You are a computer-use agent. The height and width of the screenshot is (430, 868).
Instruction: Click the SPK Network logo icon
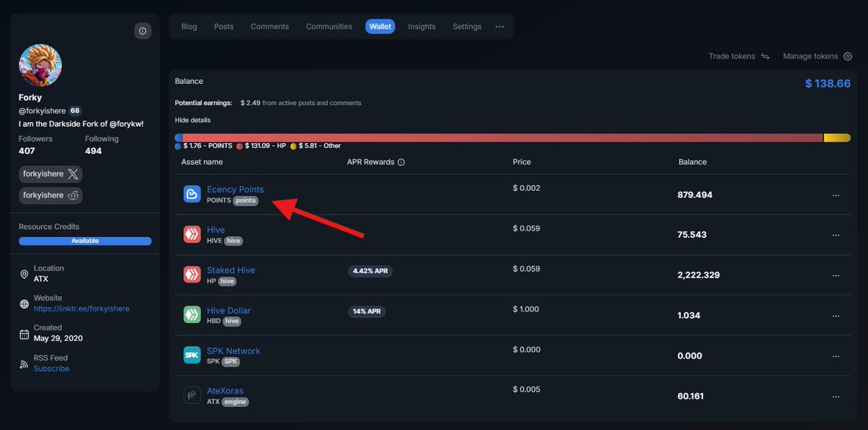[192, 356]
